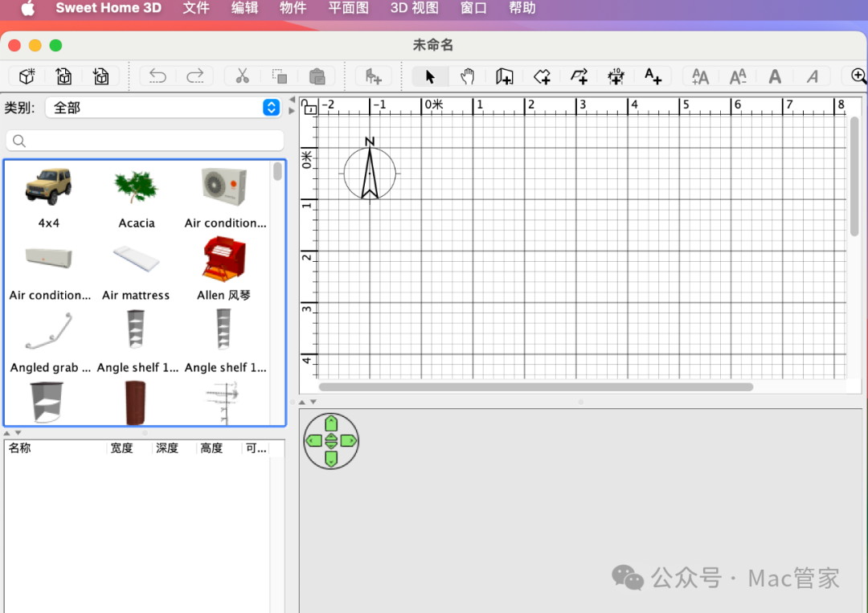
Task: Open the 类别 全部 category dropdown
Action: pos(163,108)
